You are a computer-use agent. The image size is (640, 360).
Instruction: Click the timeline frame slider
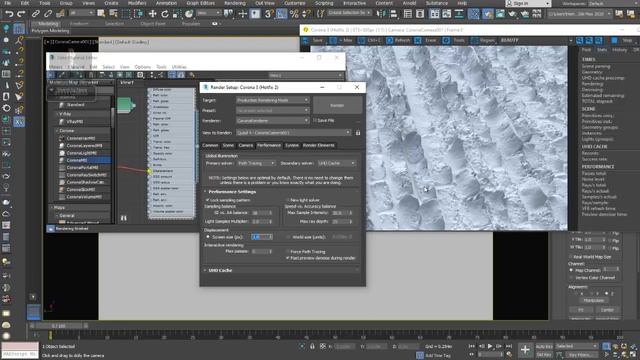pos(58,326)
